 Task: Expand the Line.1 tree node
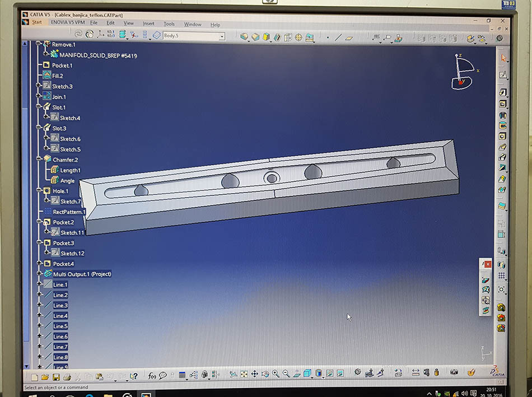(x=39, y=284)
